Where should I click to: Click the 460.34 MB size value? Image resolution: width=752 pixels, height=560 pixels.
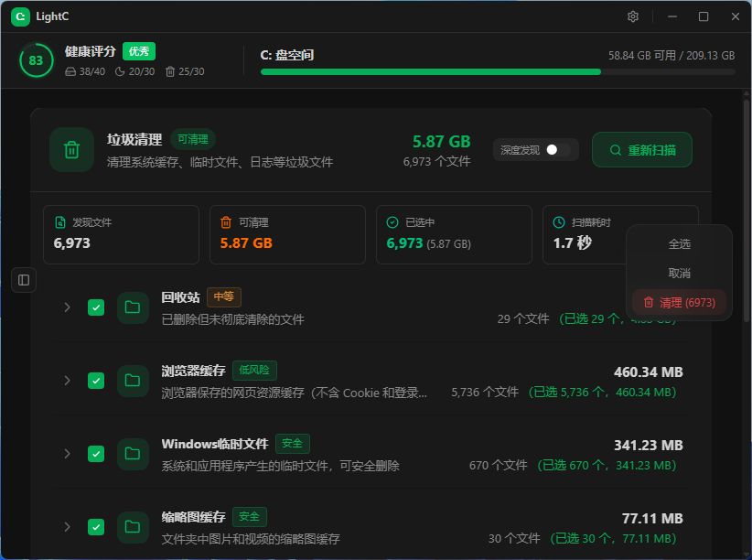point(649,372)
